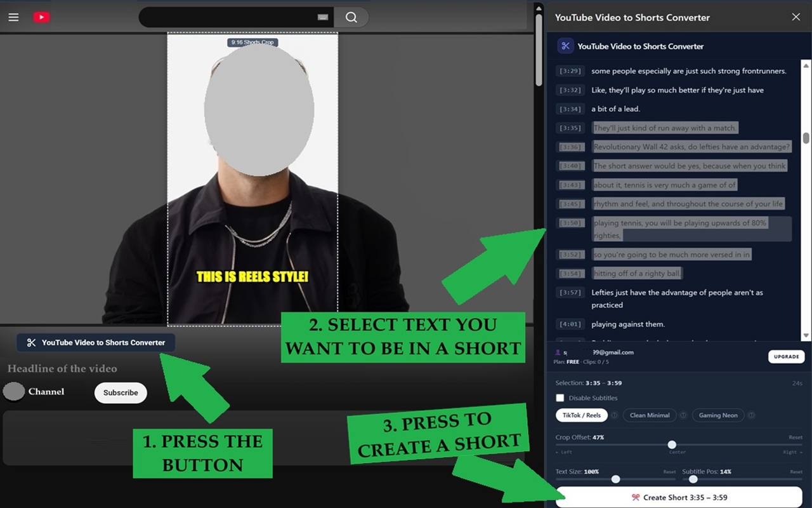Screen dimensions: 812x508
Task: Click the Text Size slider handle
Action: (x=615, y=479)
